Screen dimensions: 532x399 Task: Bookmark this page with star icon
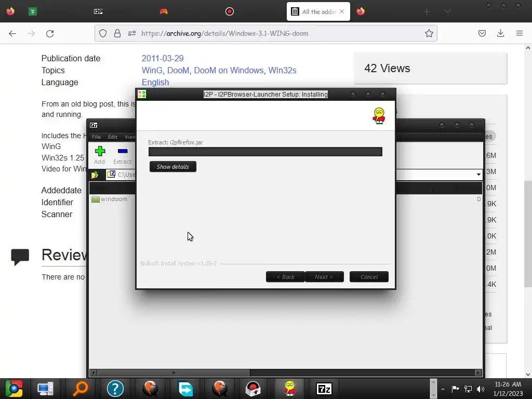(x=429, y=33)
